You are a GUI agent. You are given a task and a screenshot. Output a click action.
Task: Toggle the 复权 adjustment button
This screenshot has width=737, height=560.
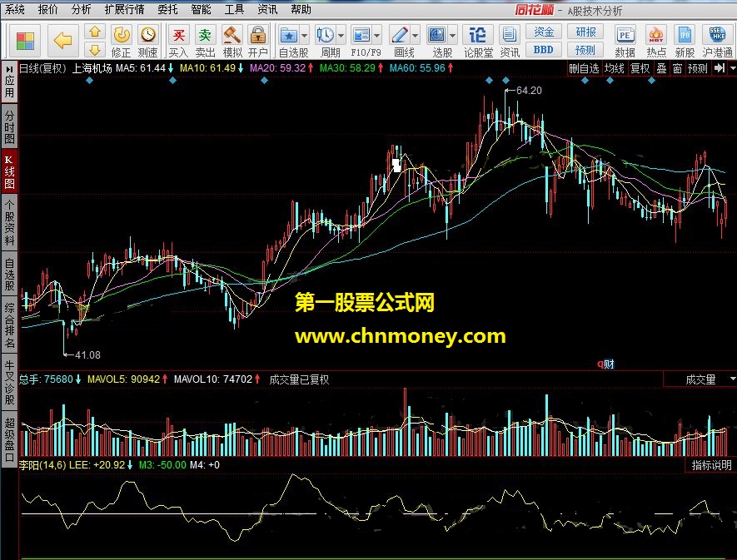640,68
